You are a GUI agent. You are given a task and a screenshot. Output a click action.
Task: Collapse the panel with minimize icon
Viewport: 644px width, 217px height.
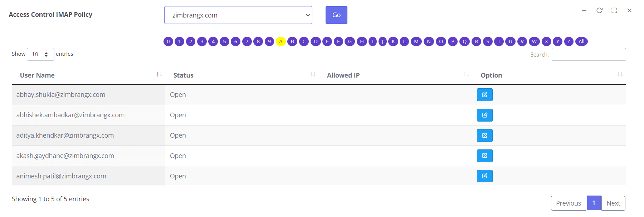(584, 10)
